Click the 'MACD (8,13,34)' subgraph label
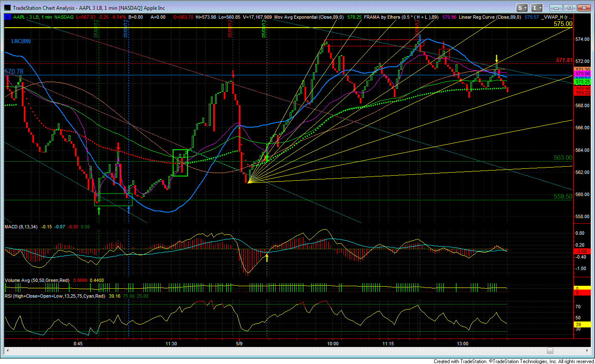The image size is (595, 364). click(x=21, y=227)
